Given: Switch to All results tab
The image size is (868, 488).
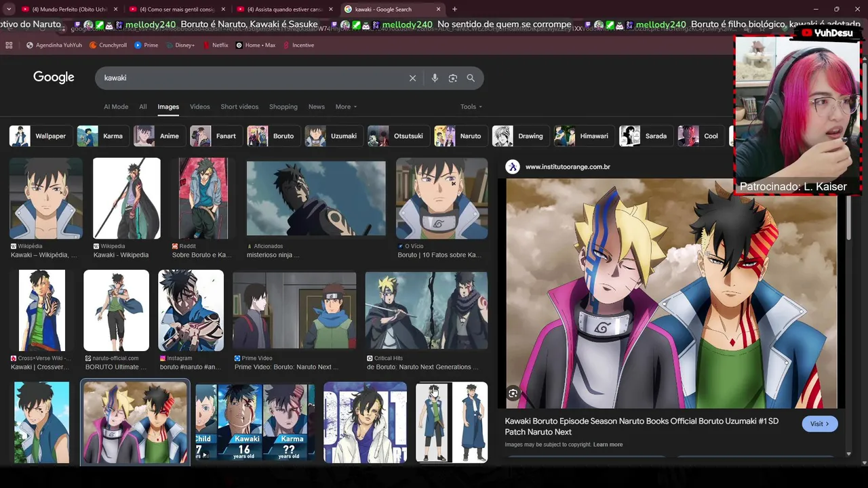Looking at the screenshot, I should tap(143, 107).
